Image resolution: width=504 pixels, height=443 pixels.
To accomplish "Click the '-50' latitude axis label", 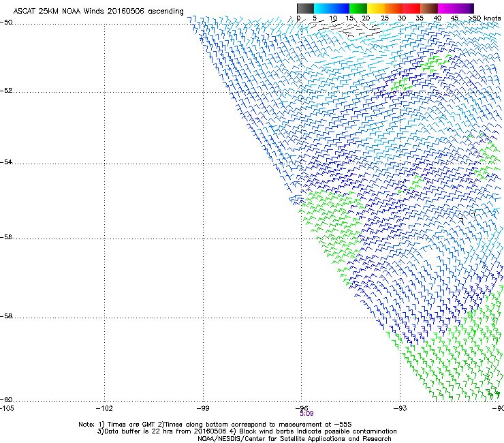I will tap(6, 22).
